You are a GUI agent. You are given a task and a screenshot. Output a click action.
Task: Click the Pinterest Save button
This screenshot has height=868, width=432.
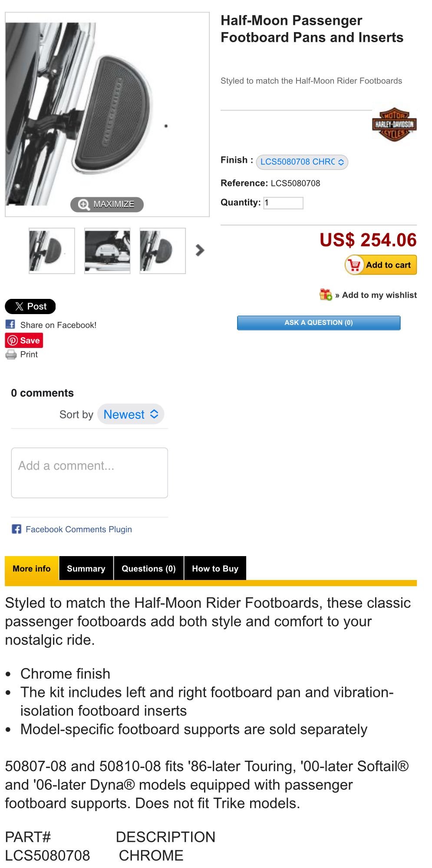tap(24, 341)
